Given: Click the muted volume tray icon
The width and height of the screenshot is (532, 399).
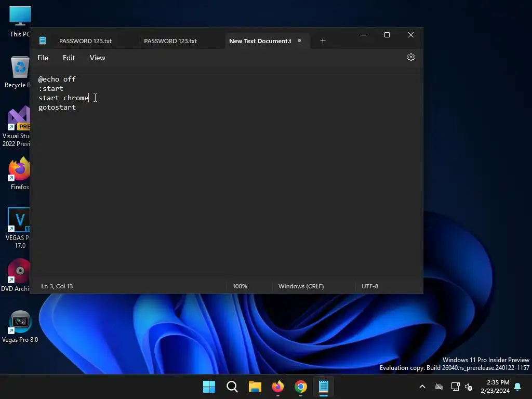Looking at the screenshot, I should pyautogui.click(x=469, y=387).
